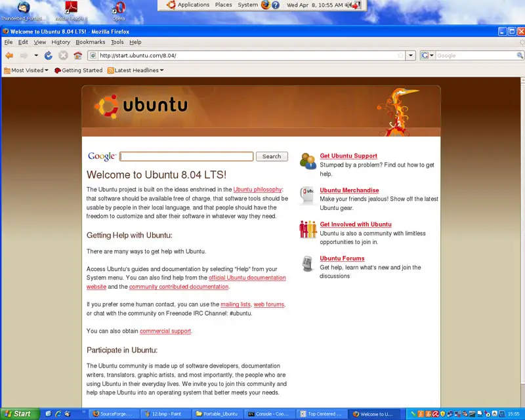Expand the Most Visited bookmarks folder
Screen dimensions: 525x420
pyautogui.click(x=26, y=70)
